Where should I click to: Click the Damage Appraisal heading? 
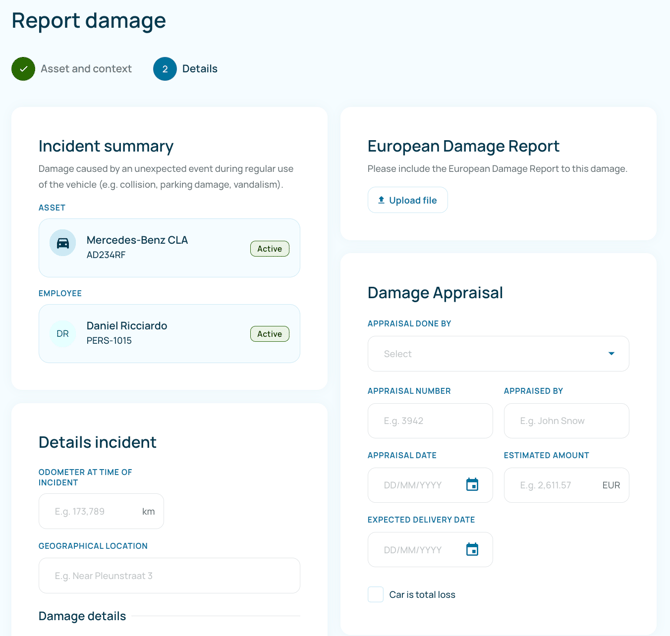click(435, 293)
